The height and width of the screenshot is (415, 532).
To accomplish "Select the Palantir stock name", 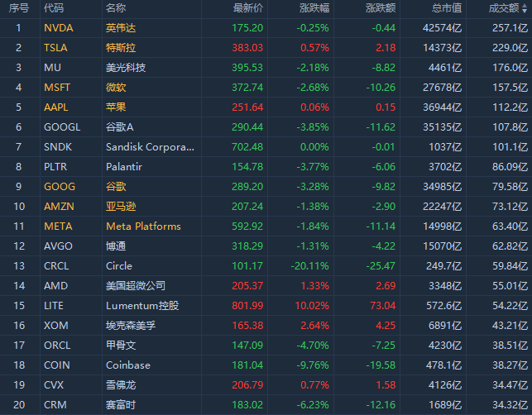I will pos(124,166).
